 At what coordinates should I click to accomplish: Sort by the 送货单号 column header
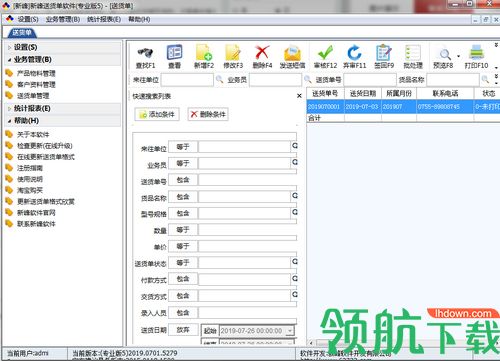[326, 94]
